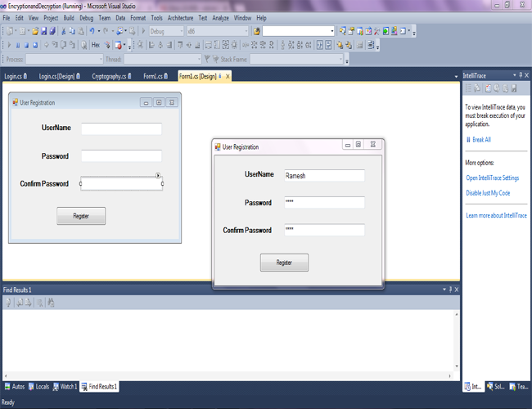532x409 pixels.
Task: Open the File menu
Action: pyautogui.click(x=6, y=18)
